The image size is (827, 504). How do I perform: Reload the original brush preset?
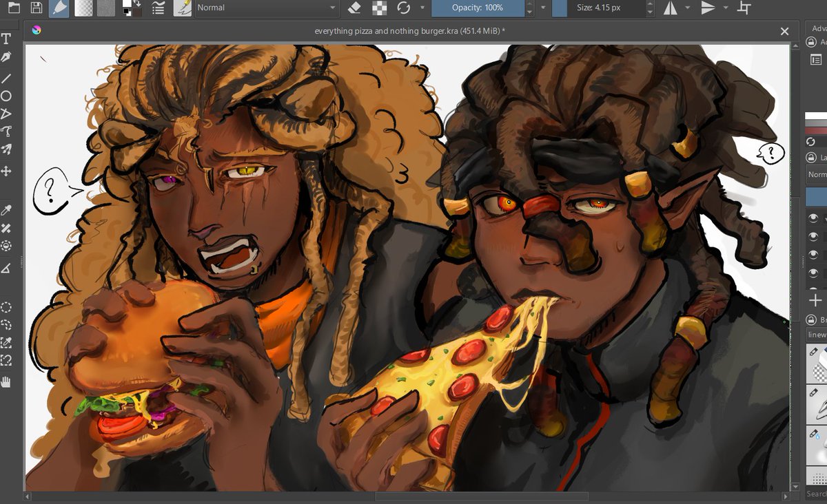point(403,8)
